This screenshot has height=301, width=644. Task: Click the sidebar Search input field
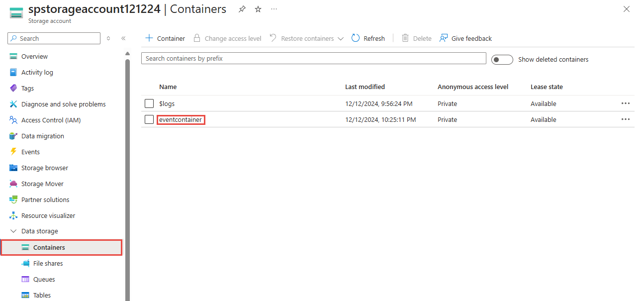(x=54, y=38)
